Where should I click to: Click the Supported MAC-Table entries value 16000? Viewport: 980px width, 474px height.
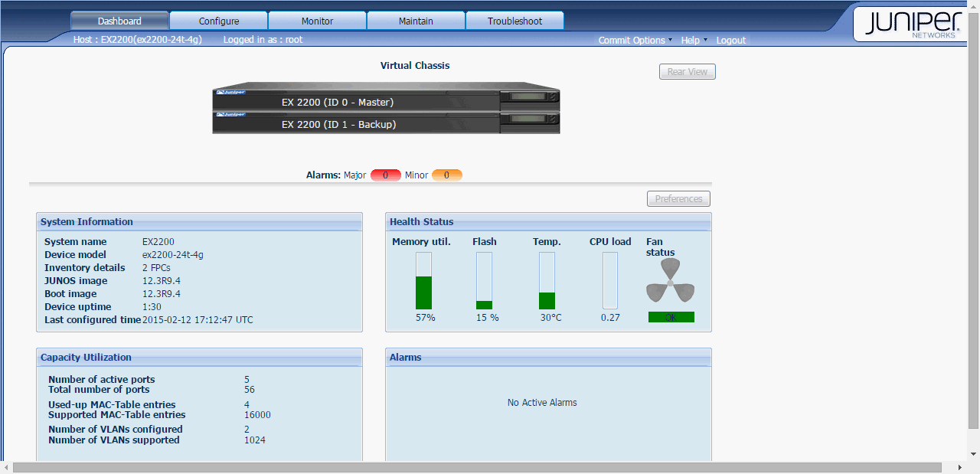click(257, 415)
